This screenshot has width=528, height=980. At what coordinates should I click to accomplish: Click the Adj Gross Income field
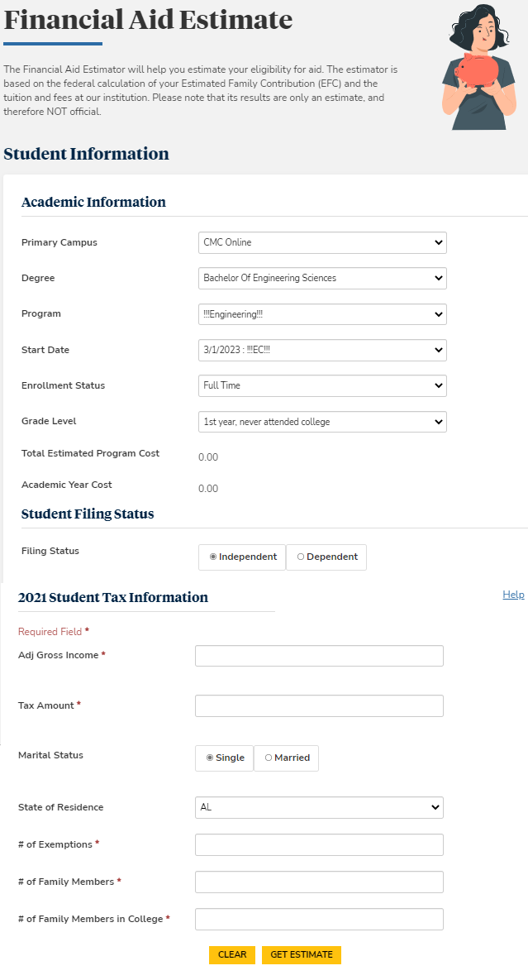pos(318,655)
